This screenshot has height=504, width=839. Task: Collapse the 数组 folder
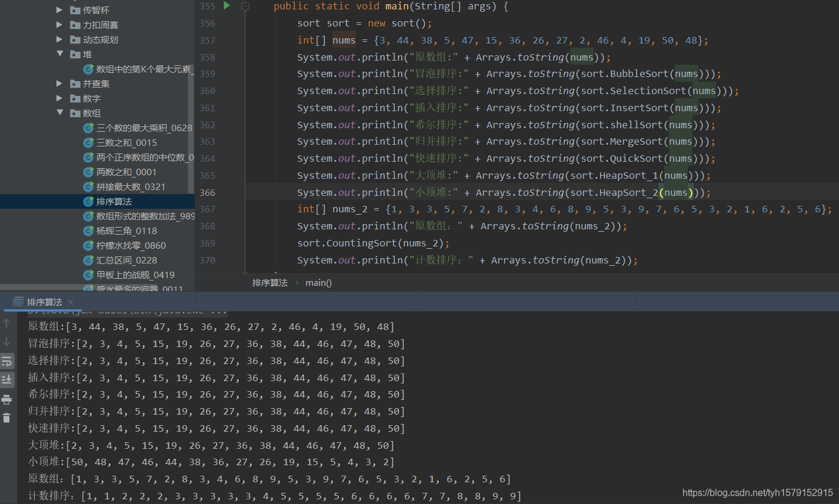coord(59,113)
